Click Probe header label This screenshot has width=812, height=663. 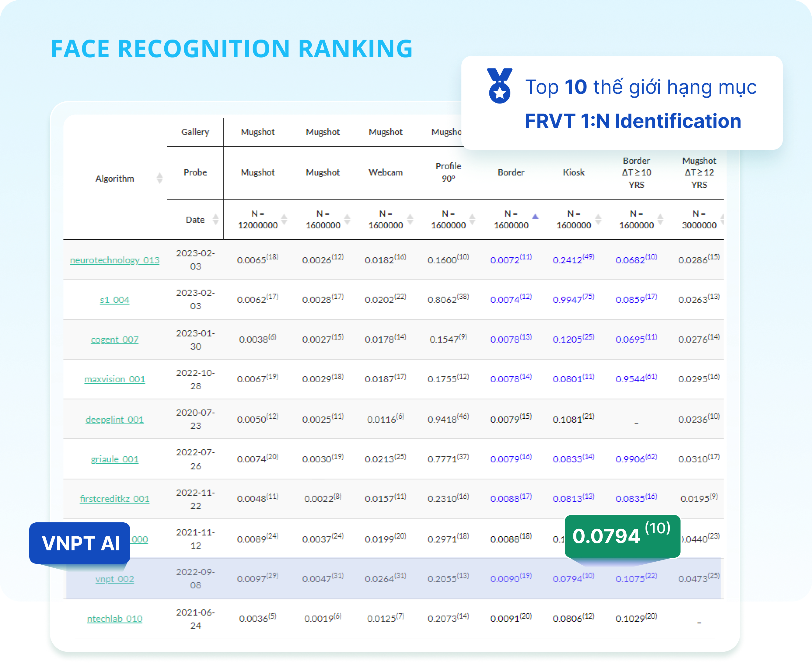coord(195,172)
